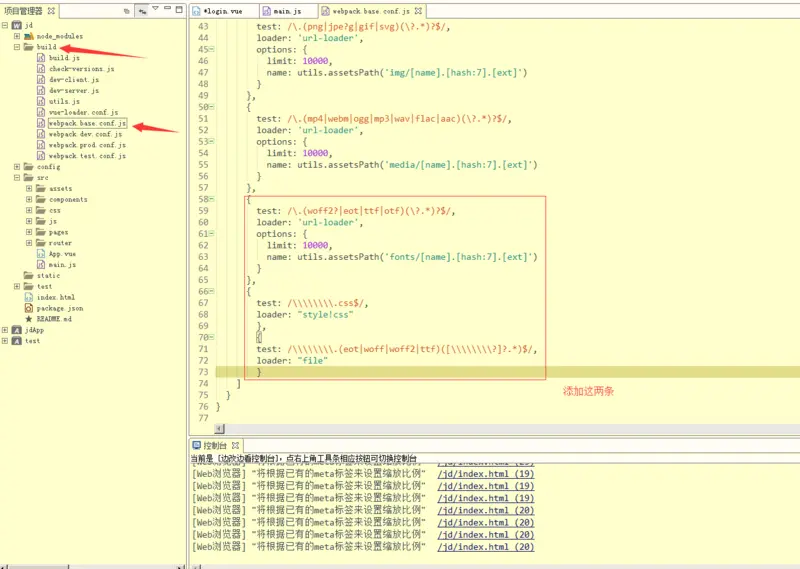Click the jdApp project icon

tap(17, 330)
